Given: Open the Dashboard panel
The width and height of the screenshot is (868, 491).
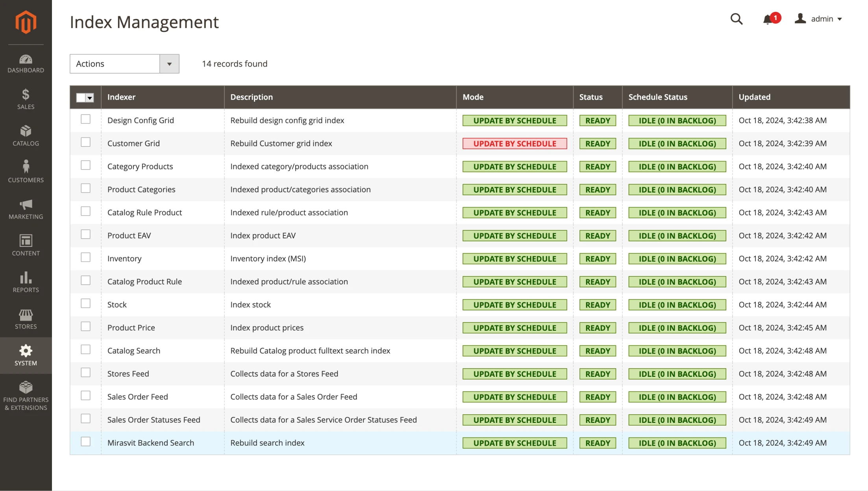Looking at the screenshot, I should [25, 62].
